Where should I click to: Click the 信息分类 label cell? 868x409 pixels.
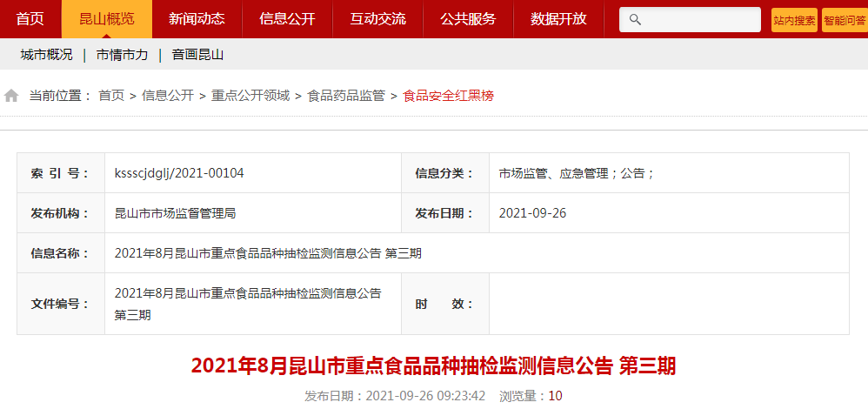[x=445, y=173]
